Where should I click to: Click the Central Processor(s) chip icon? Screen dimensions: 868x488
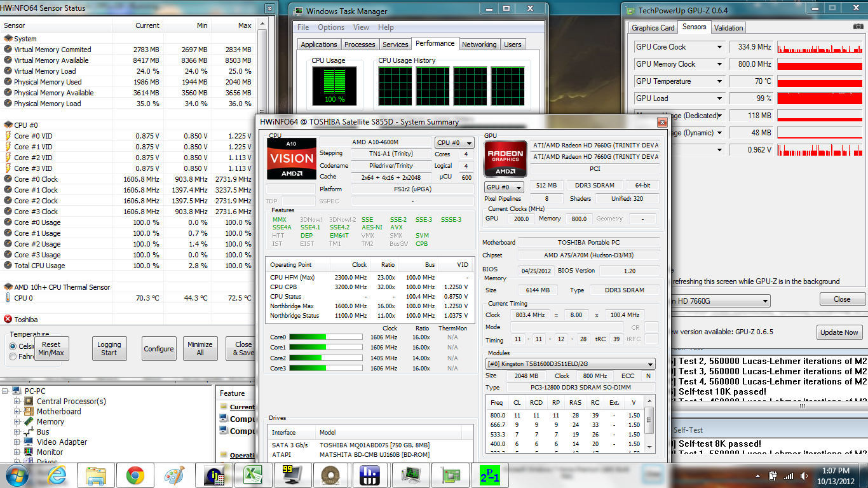[x=29, y=401]
